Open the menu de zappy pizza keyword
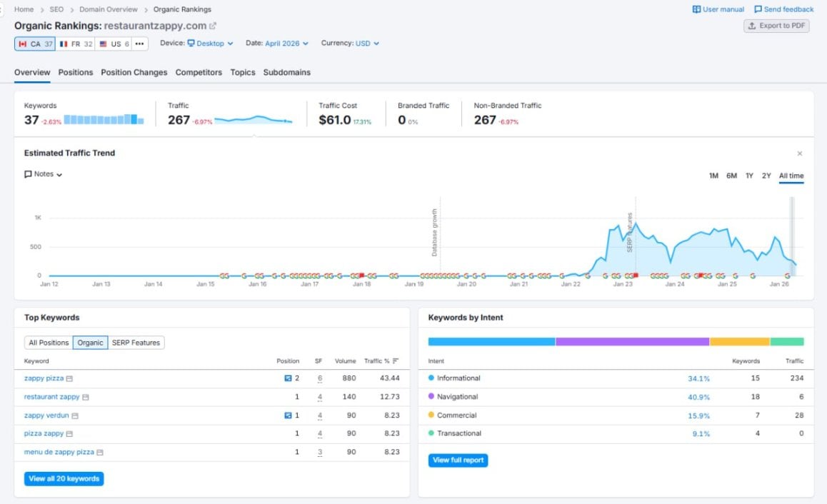The height and width of the screenshot is (504, 827). coord(59,452)
